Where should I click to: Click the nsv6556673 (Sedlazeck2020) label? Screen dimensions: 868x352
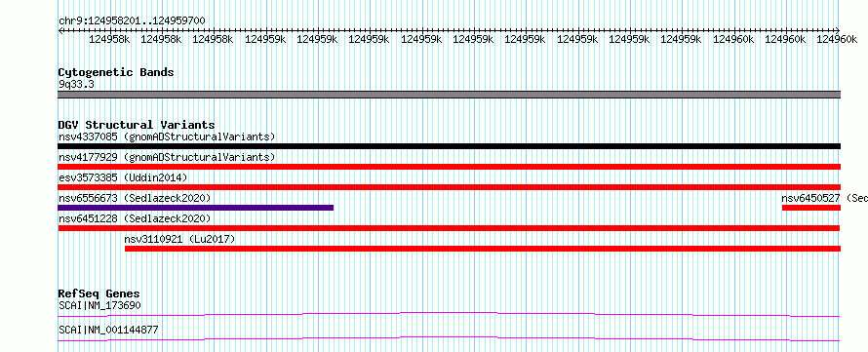[135, 198]
